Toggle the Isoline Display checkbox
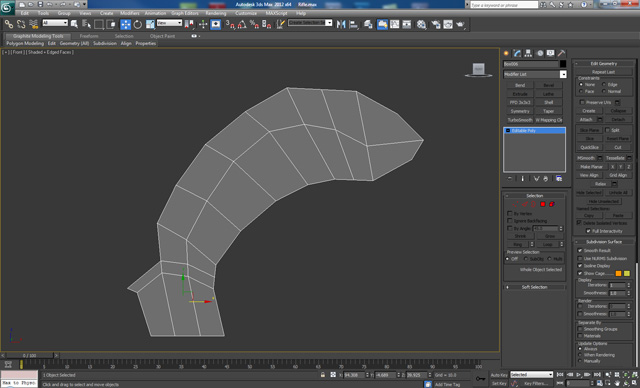The image size is (640, 388). click(580, 266)
